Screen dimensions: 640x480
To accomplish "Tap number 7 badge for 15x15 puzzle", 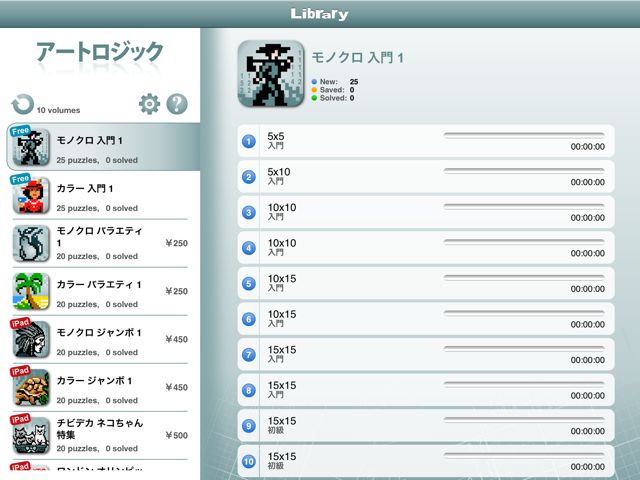I will (249, 354).
